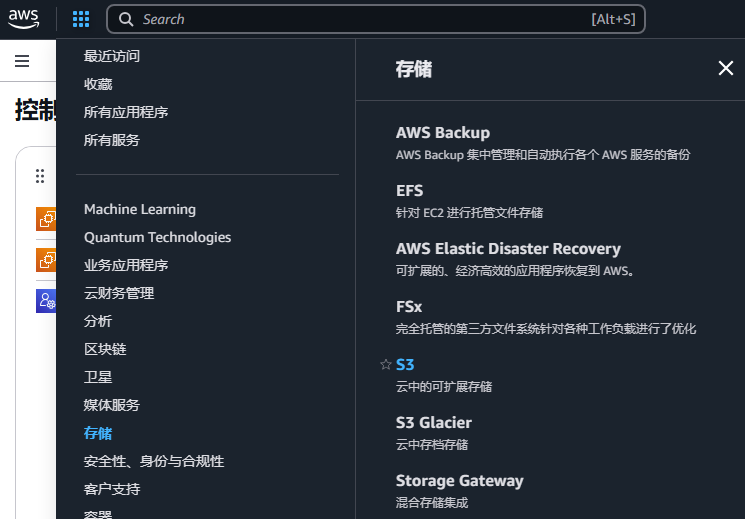Image resolution: width=745 pixels, height=519 pixels.
Task: Click description 混合存储集成
Action: click(432, 503)
